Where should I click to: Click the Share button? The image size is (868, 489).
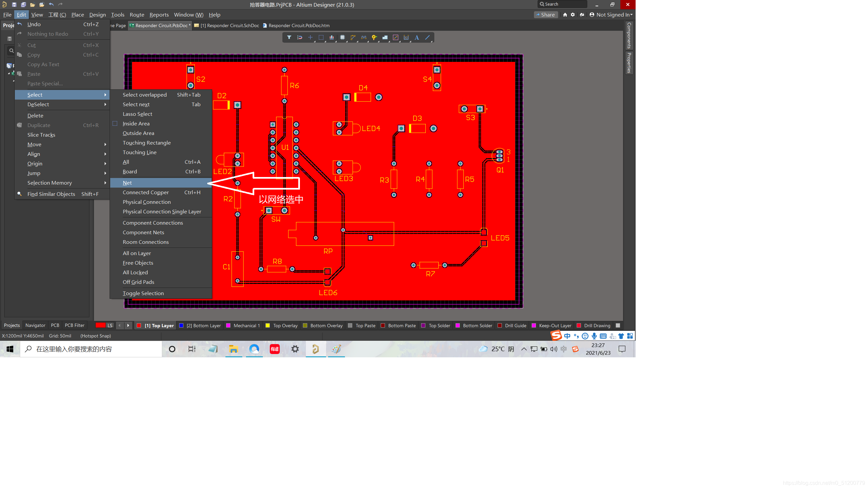point(546,15)
